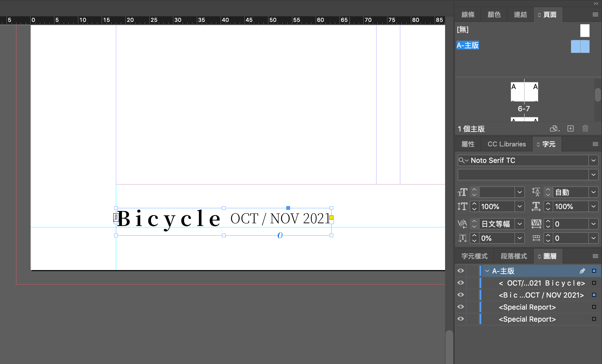
Task: Click the kerning V/A icon
Action: 462,224
